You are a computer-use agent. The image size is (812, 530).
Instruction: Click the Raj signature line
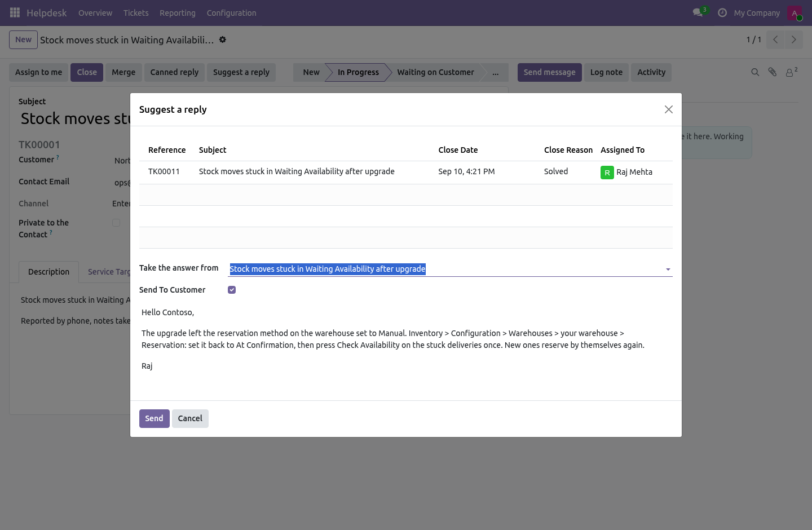click(147, 366)
